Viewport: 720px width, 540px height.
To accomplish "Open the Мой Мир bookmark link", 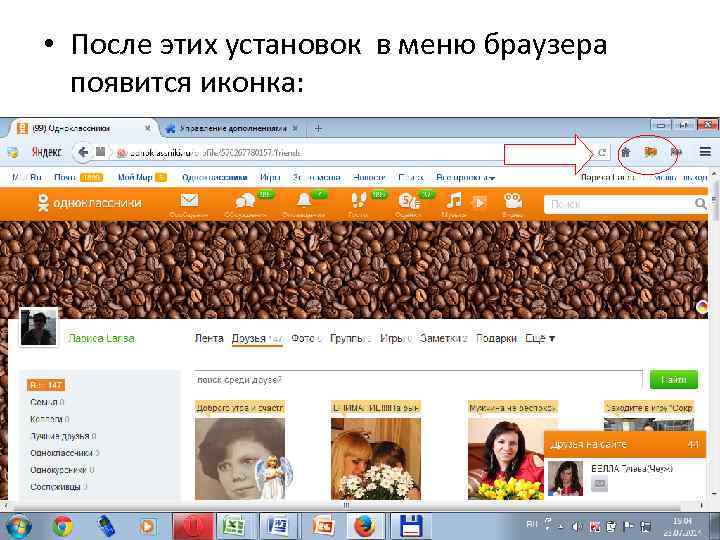I will click(135, 177).
